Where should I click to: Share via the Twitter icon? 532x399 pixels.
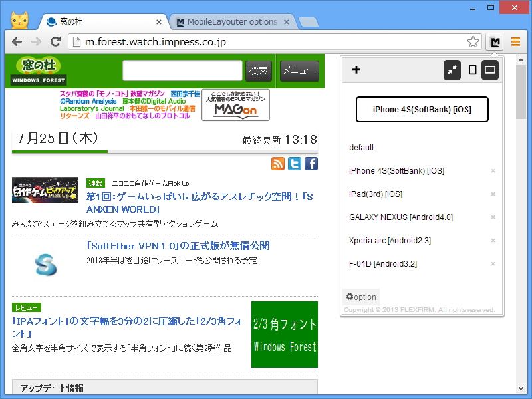click(x=295, y=164)
